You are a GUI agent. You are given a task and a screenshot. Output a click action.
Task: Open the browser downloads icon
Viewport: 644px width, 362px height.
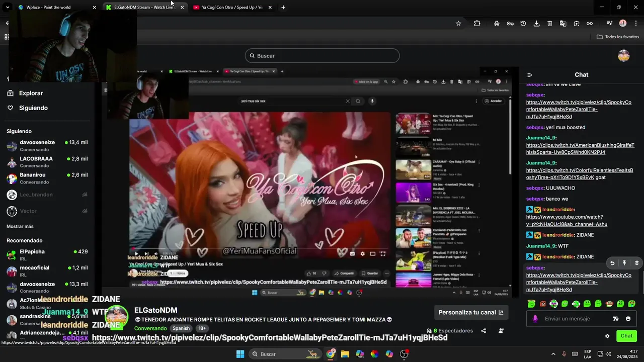(x=536, y=23)
